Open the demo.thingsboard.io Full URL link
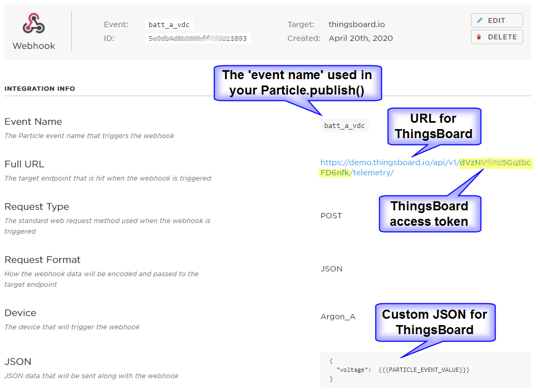 point(425,167)
